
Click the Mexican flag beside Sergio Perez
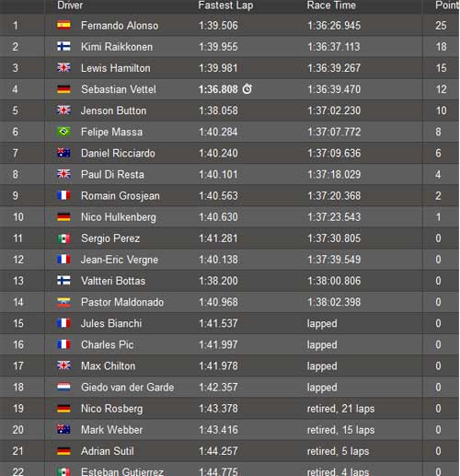pos(63,238)
